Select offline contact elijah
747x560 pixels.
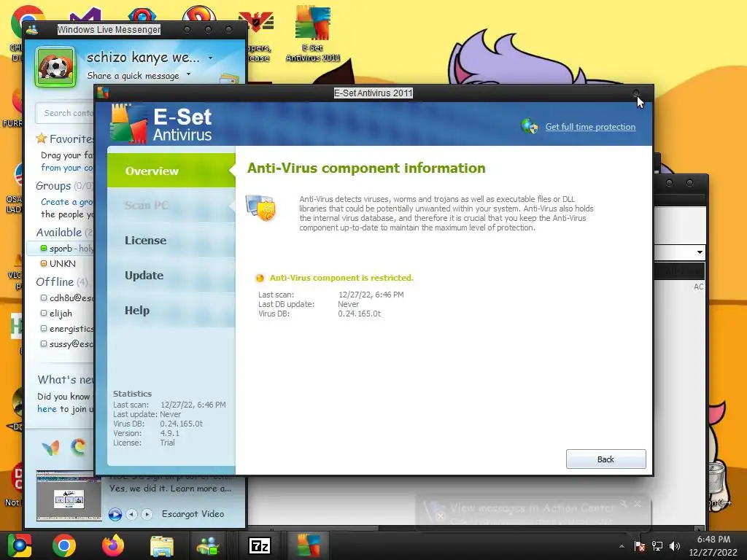pos(61,314)
